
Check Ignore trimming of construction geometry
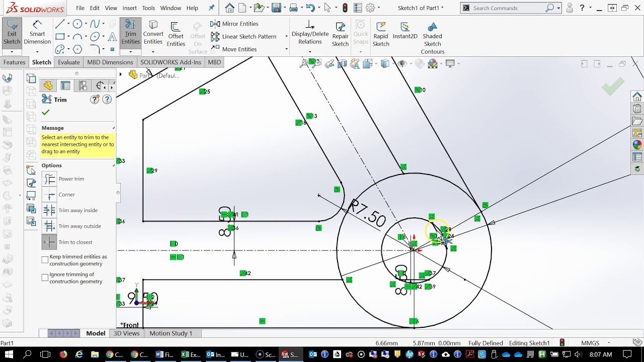(45, 278)
